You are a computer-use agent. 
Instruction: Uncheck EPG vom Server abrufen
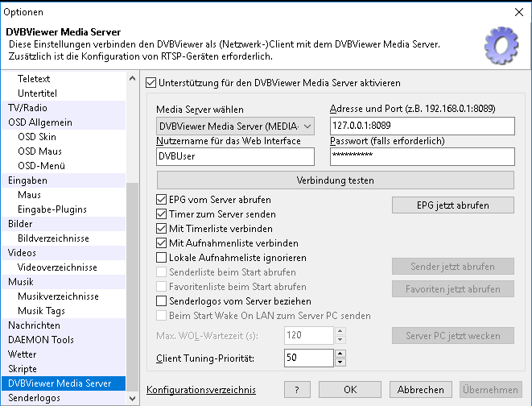click(162, 199)
